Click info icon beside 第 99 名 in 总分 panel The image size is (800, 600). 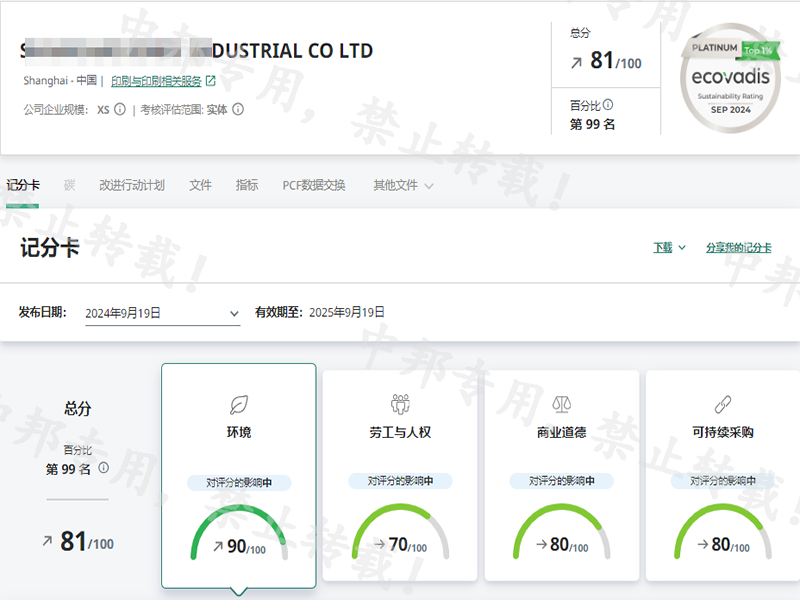[x=103, y=467]
